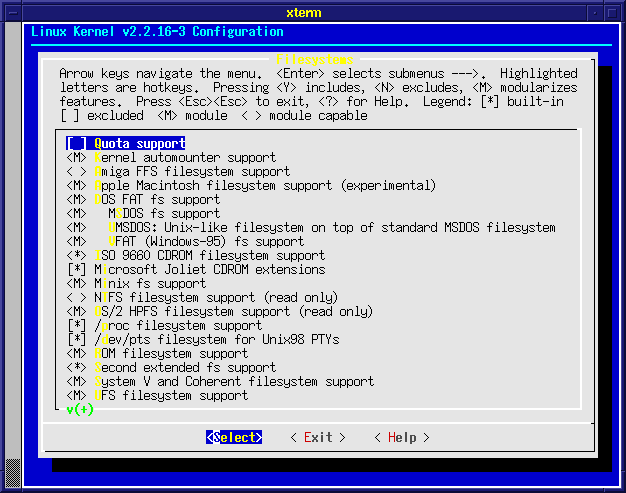The image size is (626, 493).
Task: Change ISO 9660 CDROM filesystem module state
Action: pos(76,256)
